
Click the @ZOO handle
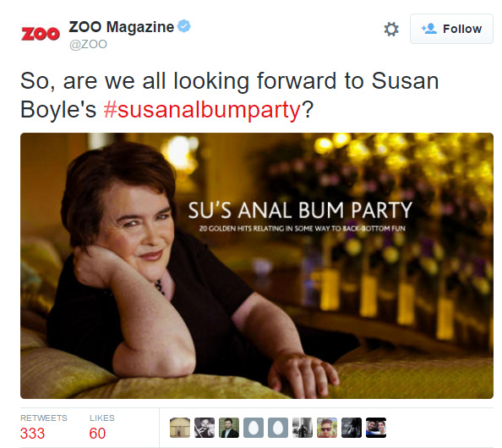coord(88,44)
